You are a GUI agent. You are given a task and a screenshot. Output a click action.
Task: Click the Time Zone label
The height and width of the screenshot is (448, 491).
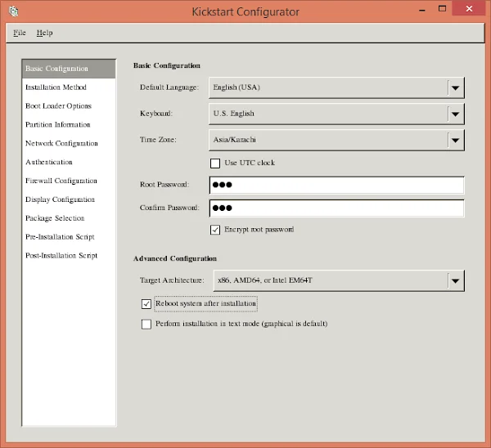(x=158, y=140)
